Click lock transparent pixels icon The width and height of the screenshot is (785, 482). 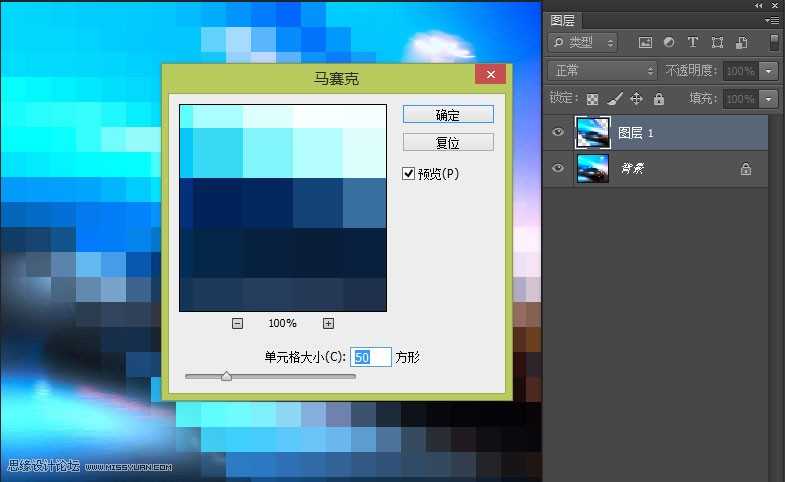coord(593,99)
